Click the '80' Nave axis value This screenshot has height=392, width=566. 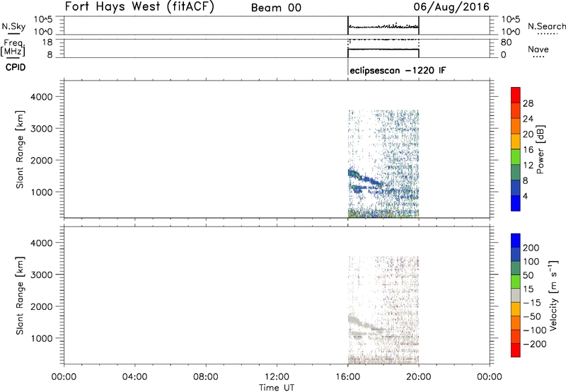click(x=506, y=42)
